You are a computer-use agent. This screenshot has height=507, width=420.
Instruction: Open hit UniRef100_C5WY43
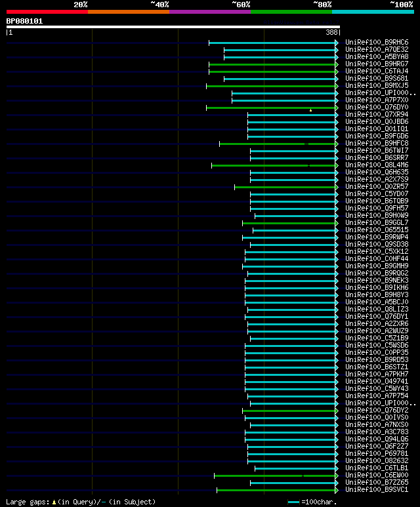tap(377, 389)
